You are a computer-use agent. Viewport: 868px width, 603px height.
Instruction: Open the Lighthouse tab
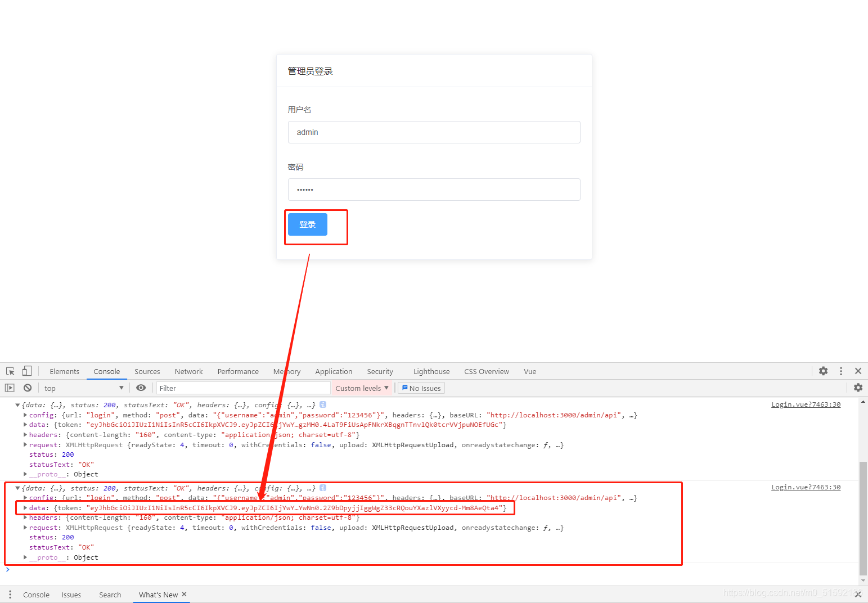click(x=431, y=371)
